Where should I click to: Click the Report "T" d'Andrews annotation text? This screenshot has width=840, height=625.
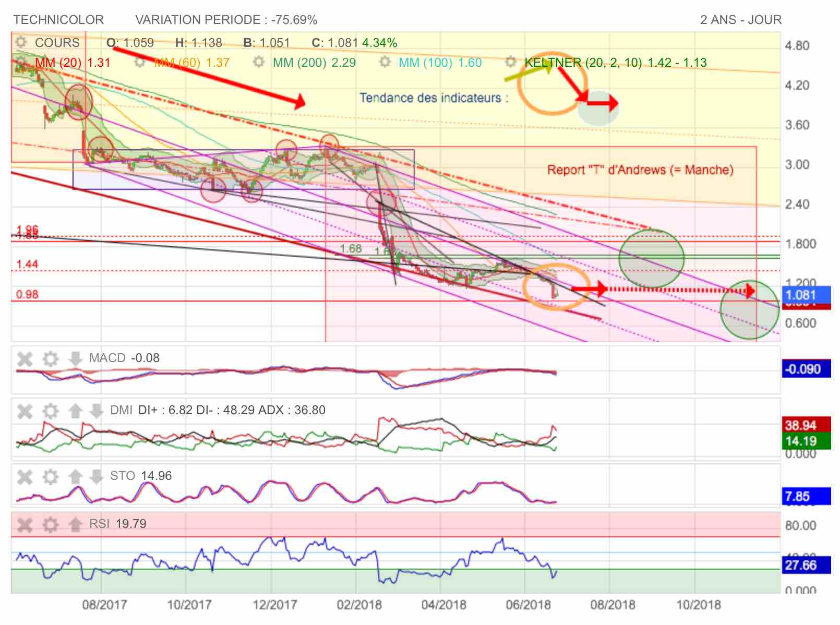pyautogui.click(x=640, y=170)
